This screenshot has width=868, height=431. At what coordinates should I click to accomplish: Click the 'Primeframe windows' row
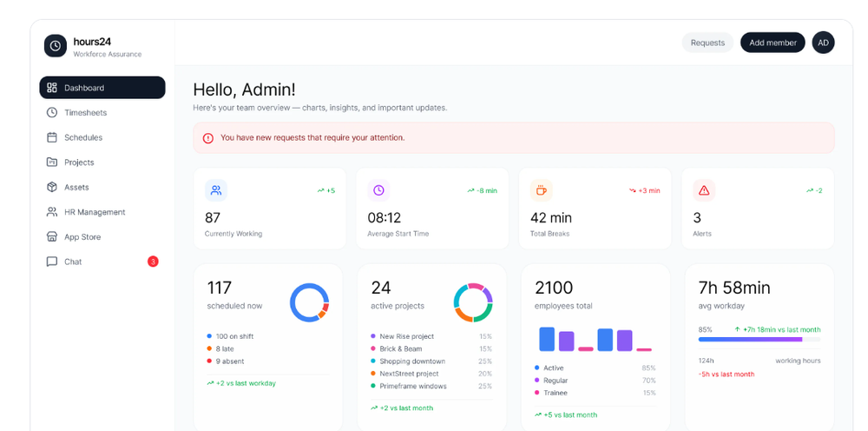click(431, 386)
